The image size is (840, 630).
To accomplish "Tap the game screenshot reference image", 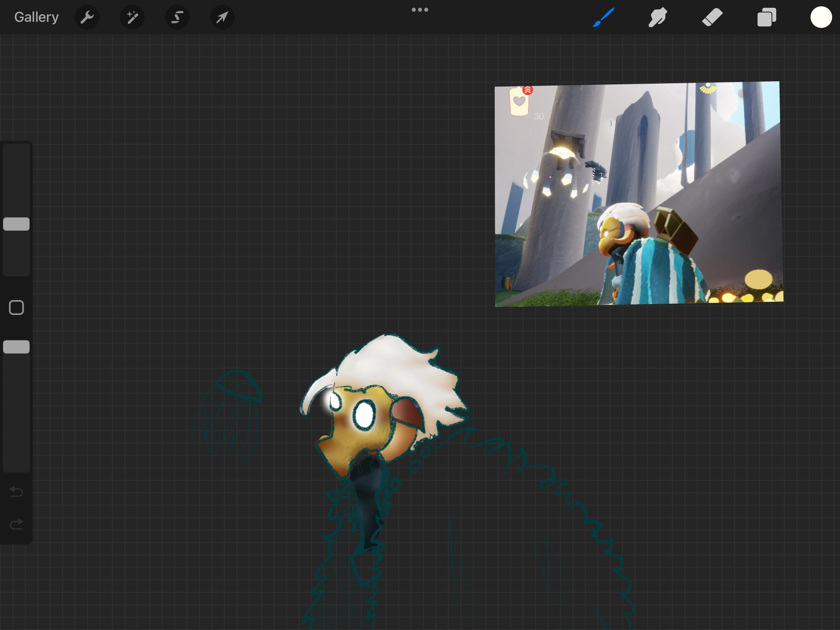I will [x=638, y=194].
